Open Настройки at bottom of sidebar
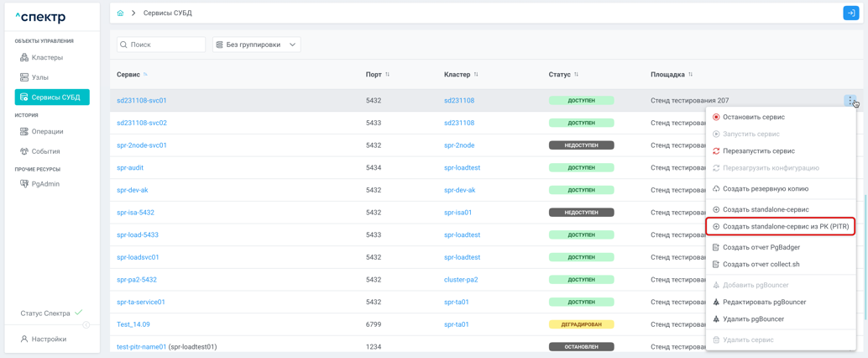 pos(49,340)
